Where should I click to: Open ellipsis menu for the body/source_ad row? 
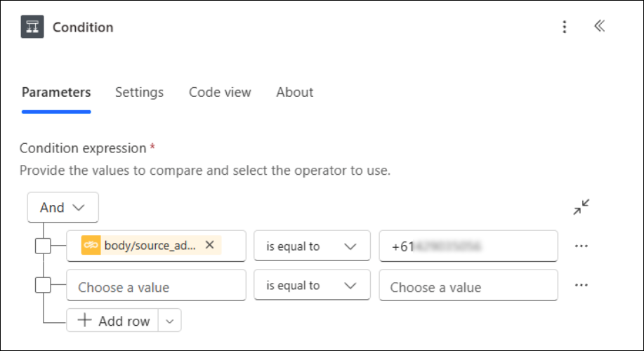[x=581, y=246]
